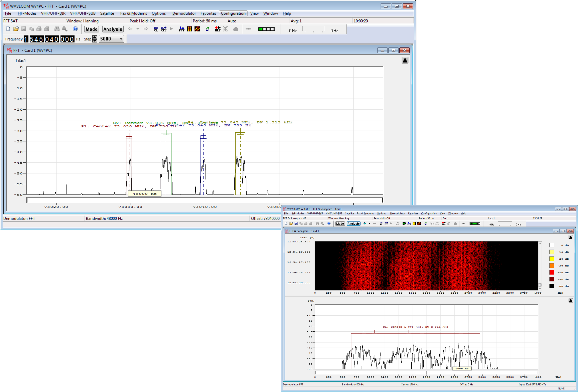Click Help question icon in W-CODE toolbar
578x392 pixels.
coord(329,224)
